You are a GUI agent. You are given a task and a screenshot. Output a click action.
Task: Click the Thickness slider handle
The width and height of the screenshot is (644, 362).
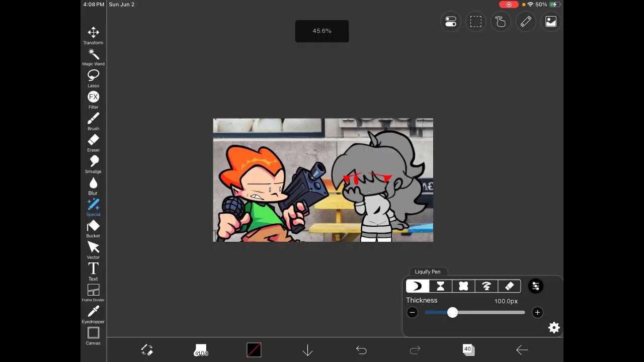[x=452, y=313]
